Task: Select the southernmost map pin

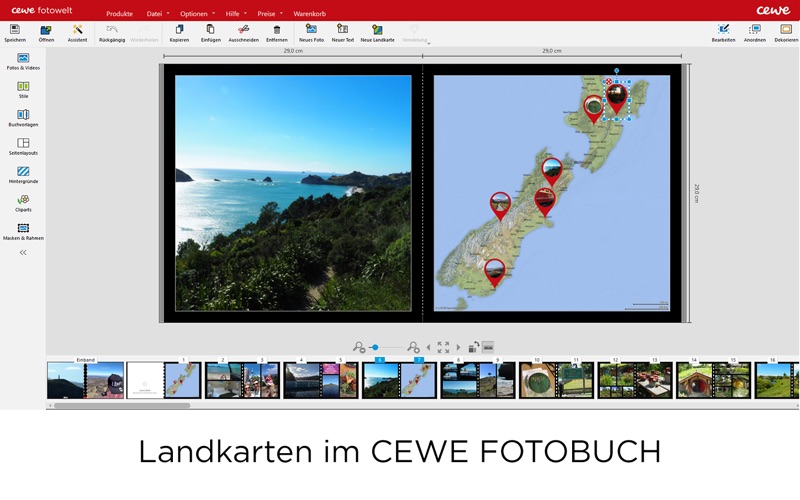Action: (494, 273)
